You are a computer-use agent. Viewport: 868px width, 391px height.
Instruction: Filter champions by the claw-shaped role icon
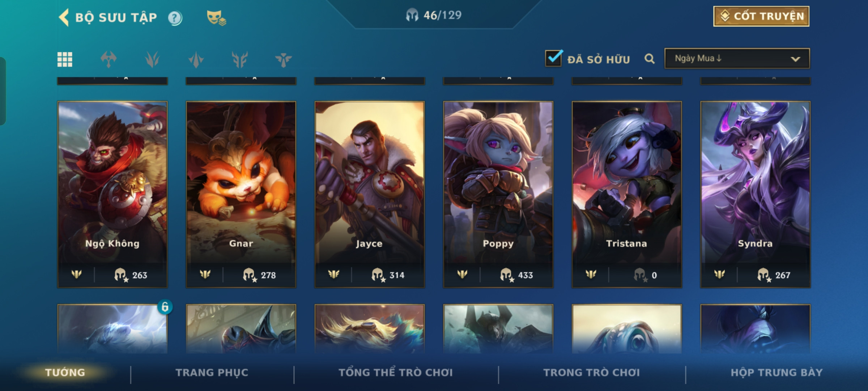pos(152,59)
